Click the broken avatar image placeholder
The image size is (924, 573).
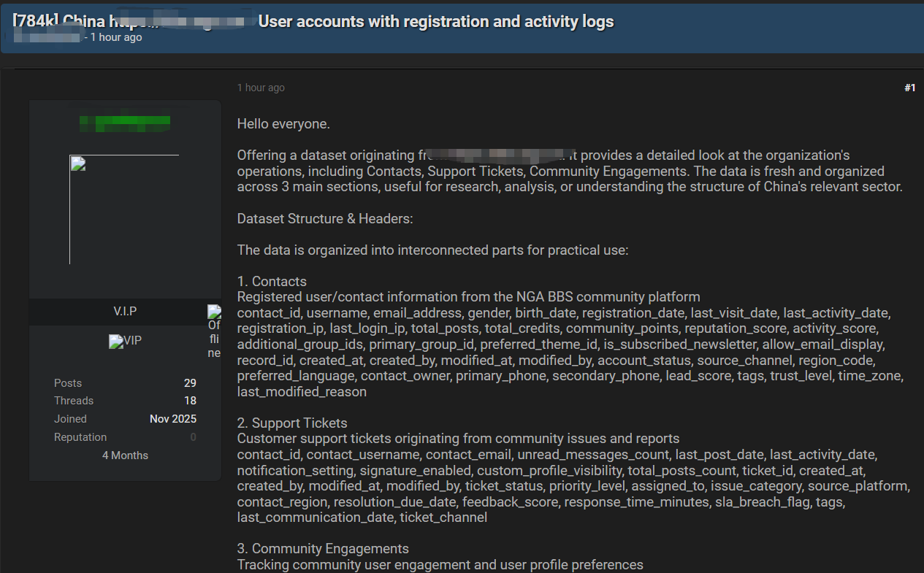pyautogui.click(x=124, y=209)
